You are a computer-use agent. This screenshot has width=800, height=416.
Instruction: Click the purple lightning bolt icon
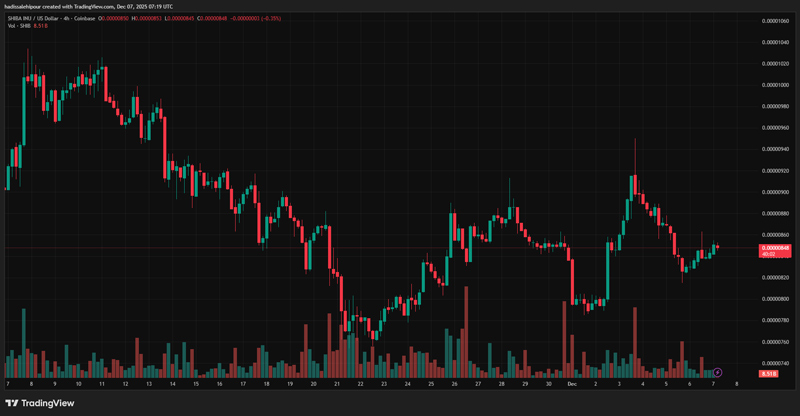(x=717, y=372)
